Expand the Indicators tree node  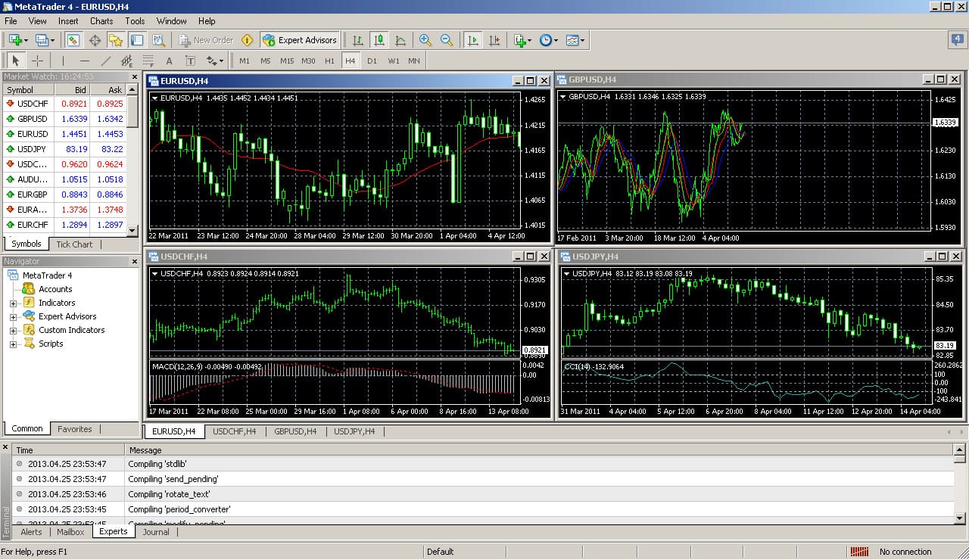coord(13,303)
